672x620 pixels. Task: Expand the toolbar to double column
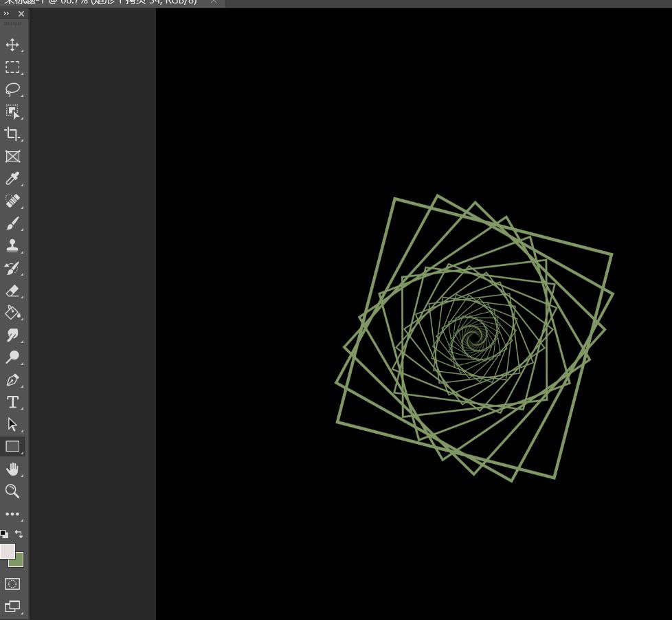click(6, 14)
